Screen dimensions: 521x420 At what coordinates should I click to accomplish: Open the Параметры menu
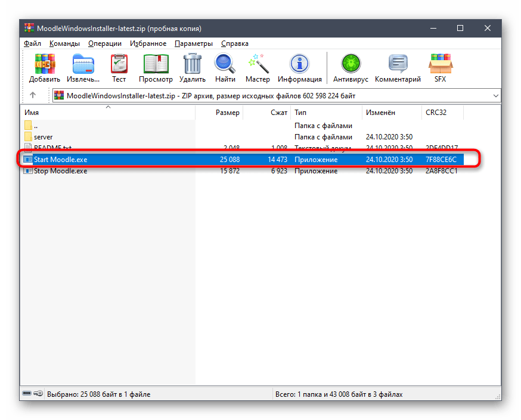coord(193,43)
